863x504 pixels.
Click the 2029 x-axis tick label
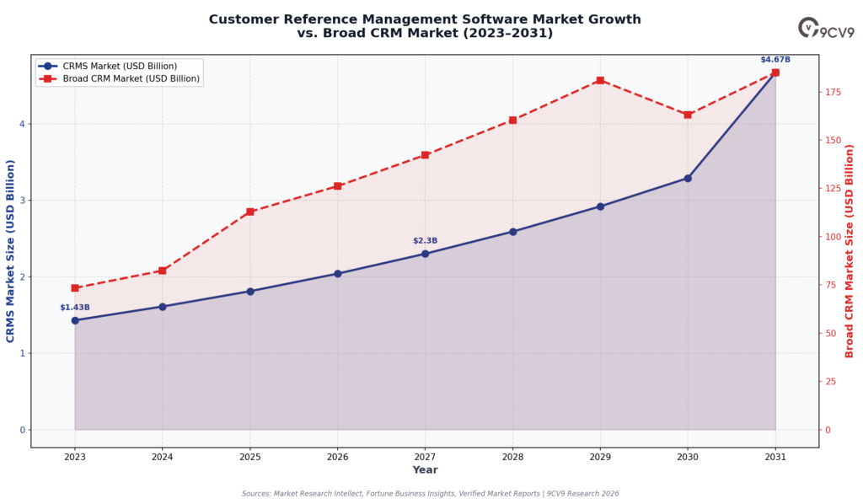tap(600, 457)
